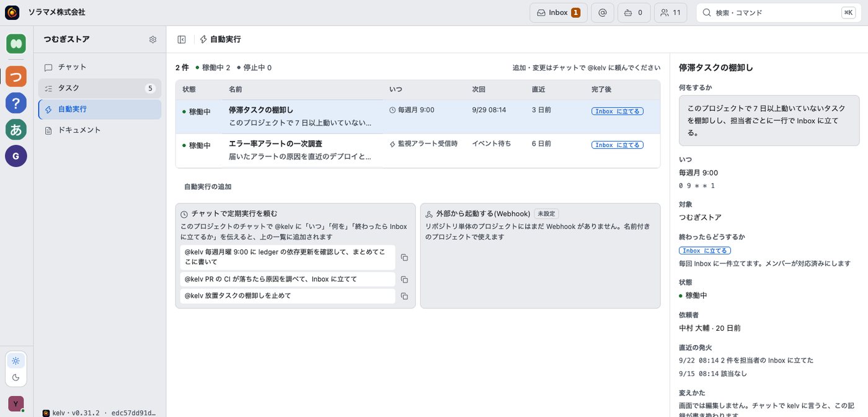Click the @kelv 放置タスクの棚卸しを止めて example
The height and width of the screenshot is (417, 868).
288,296
